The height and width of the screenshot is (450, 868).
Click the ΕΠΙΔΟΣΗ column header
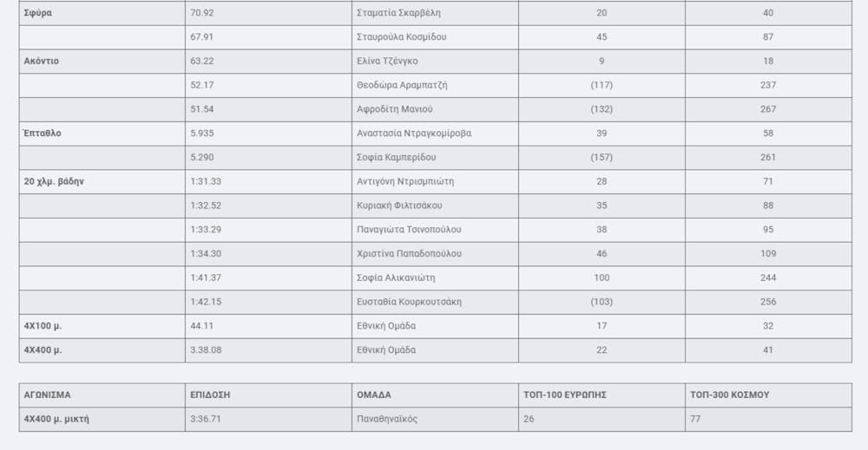[210, 395]
